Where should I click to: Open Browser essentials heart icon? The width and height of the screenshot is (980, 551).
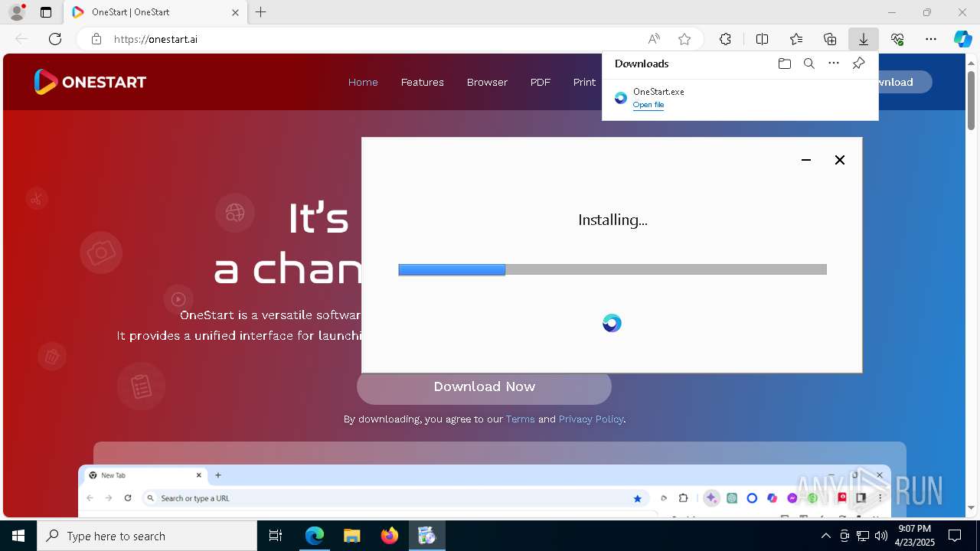[897, 39]
